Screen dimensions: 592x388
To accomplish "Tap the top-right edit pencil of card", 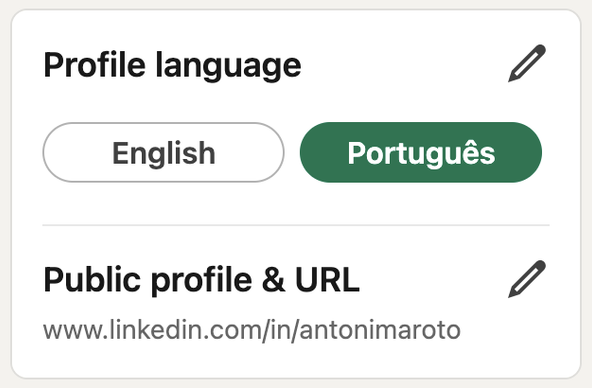I will tap(527, 63).
